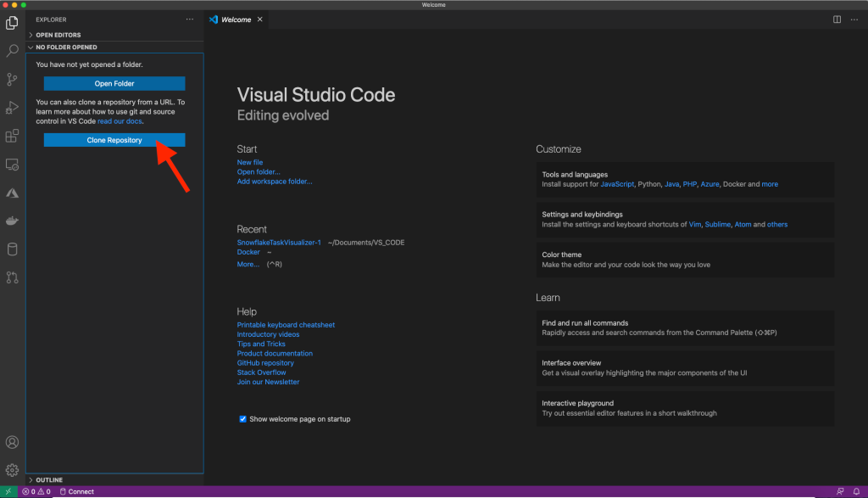Screen dimensions: 868x498
Task: Open the Extensions panel
Action: click(x=12, y=136)
